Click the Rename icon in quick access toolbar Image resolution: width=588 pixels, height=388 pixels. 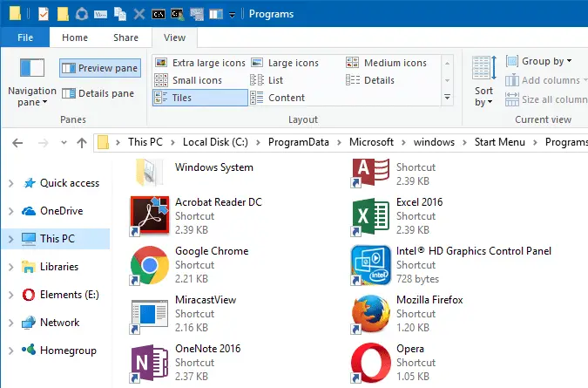click(x=100, y=15)
